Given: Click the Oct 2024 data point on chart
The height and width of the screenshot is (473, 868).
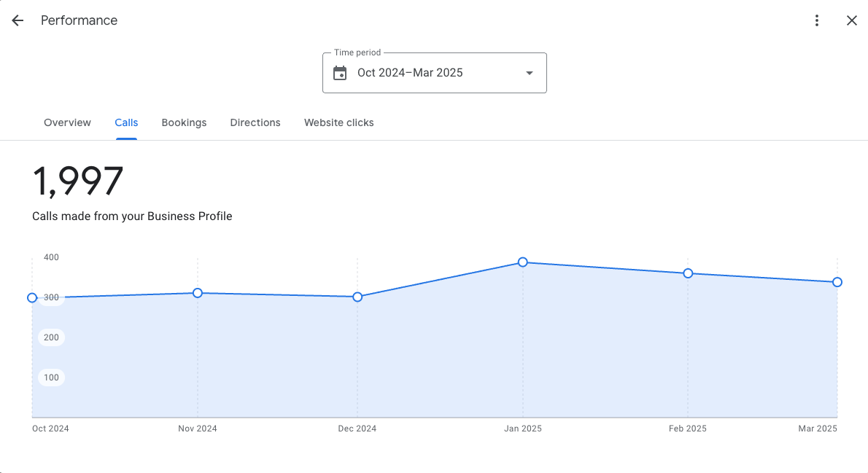Looking at the screenshot, I should (32, 297).
